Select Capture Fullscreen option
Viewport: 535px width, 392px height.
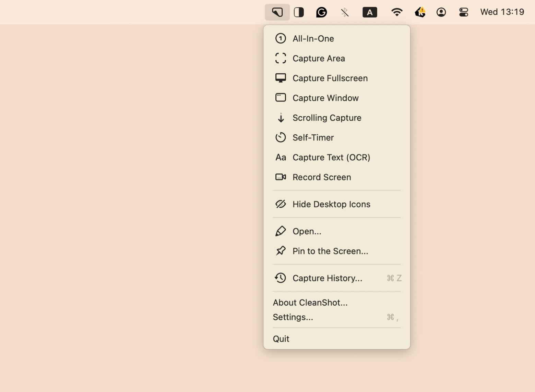[330, 78]
